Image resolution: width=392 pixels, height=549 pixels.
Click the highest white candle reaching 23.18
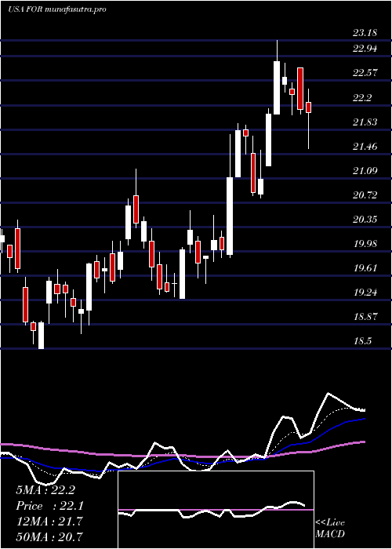click(277, 88)
